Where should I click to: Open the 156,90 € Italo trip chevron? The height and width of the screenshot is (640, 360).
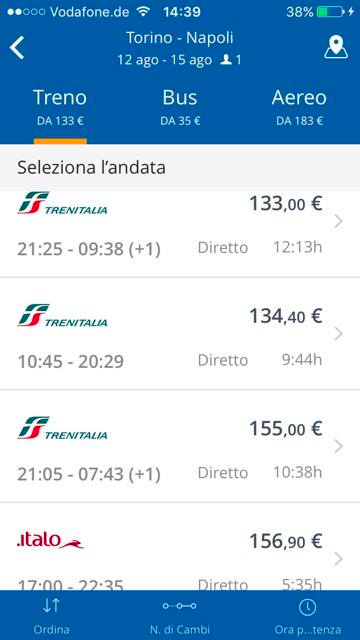(338, 559)
